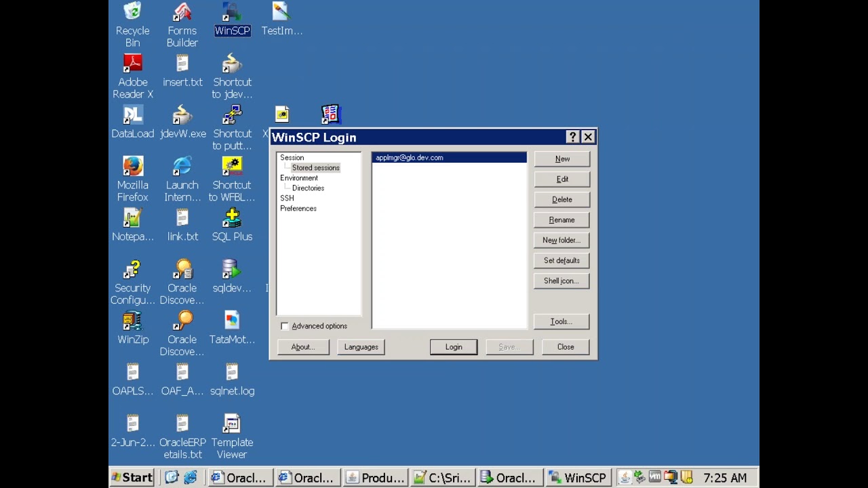Viewport: 868px width, 488px height.
Task: Open Preferences in the tree
Action: coord(298,208)
